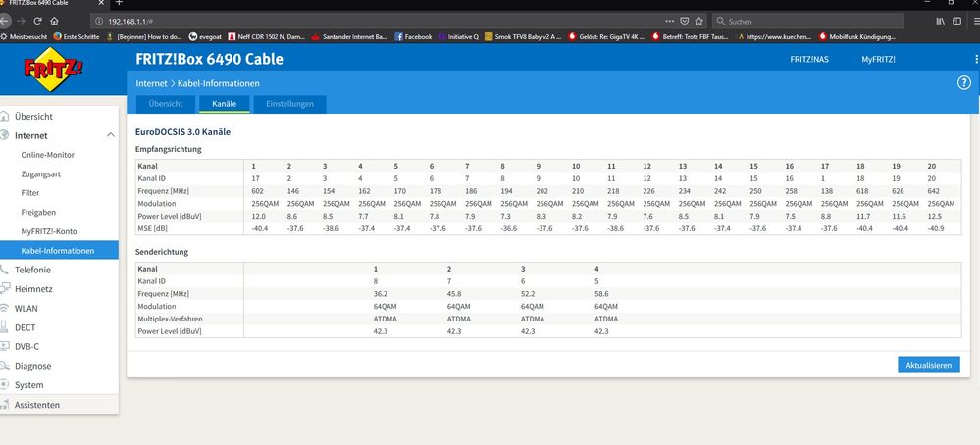Click Internet in the breadcrumb
This screenshot has width=980, height=445.
151,83
